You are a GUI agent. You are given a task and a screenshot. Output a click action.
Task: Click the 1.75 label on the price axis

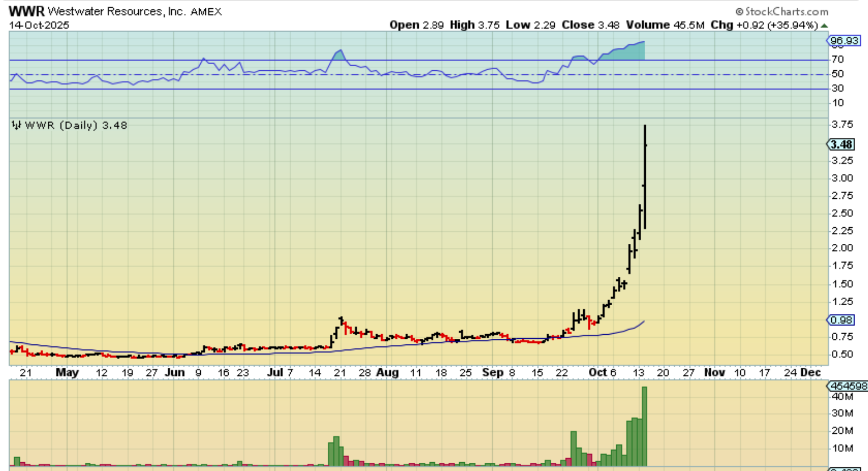point(842,265)
